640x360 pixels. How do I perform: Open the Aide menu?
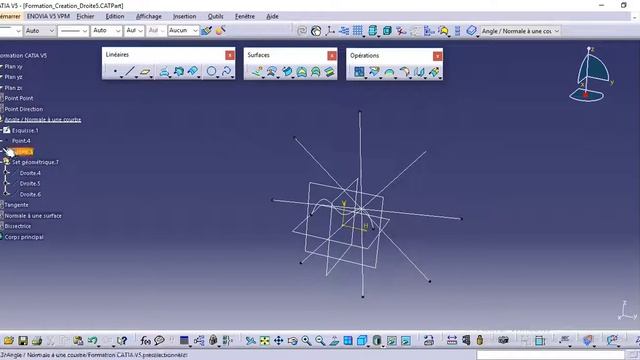[272, 16]
